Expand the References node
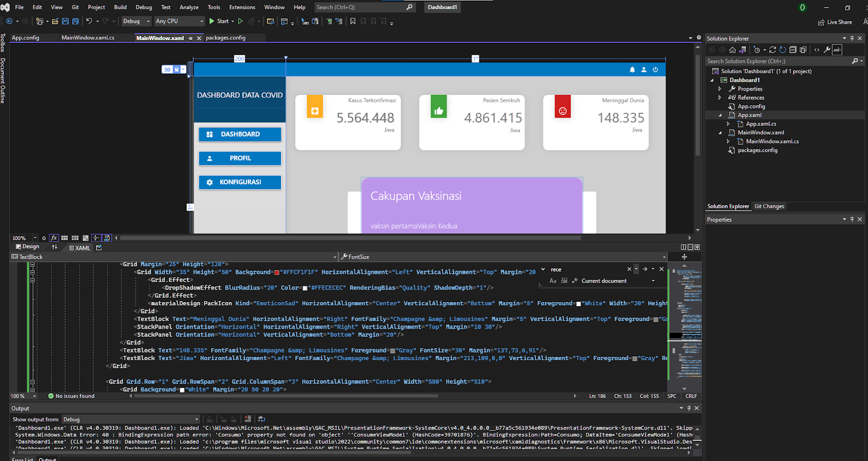The image size is (868, 461). click(x=720, y=98)
